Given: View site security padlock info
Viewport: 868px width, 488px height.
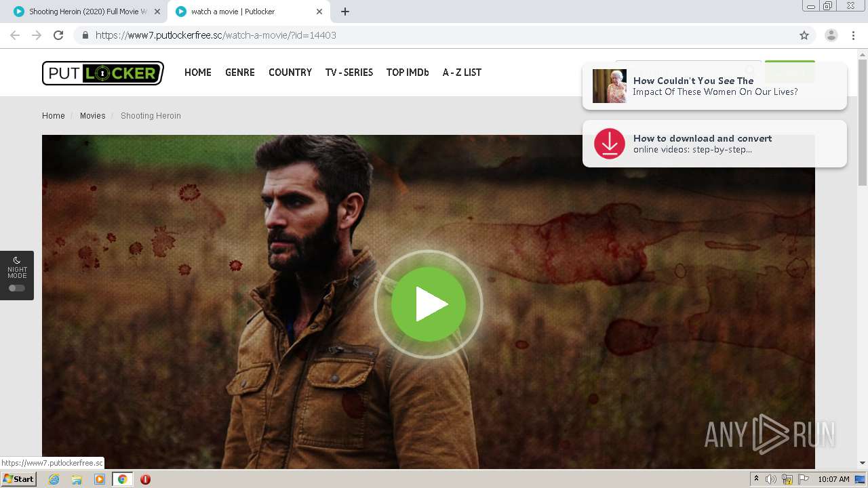Looking at the screenshot, I should click(x=85, y=35).
